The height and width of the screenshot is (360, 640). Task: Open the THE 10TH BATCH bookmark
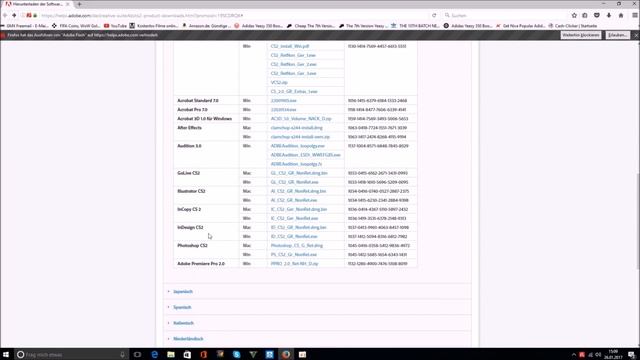click(415, 26)
